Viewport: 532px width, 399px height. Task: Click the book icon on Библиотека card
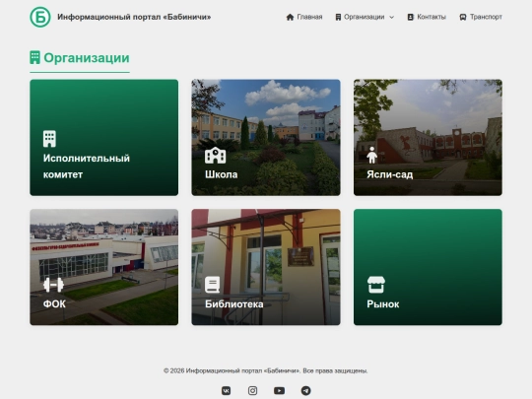pos(213,285)
